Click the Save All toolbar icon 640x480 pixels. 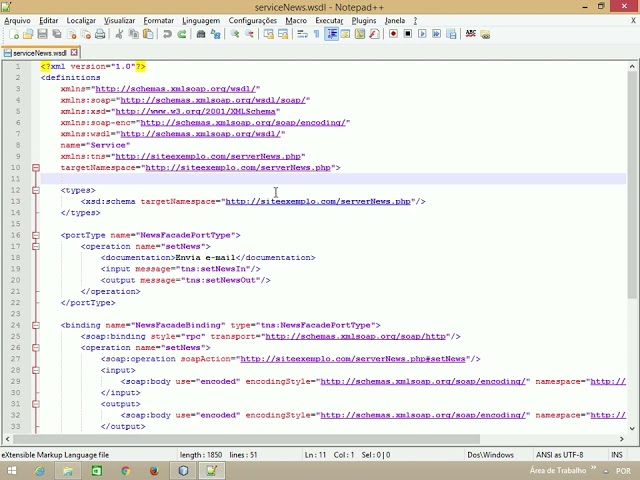tap(57, 34)
